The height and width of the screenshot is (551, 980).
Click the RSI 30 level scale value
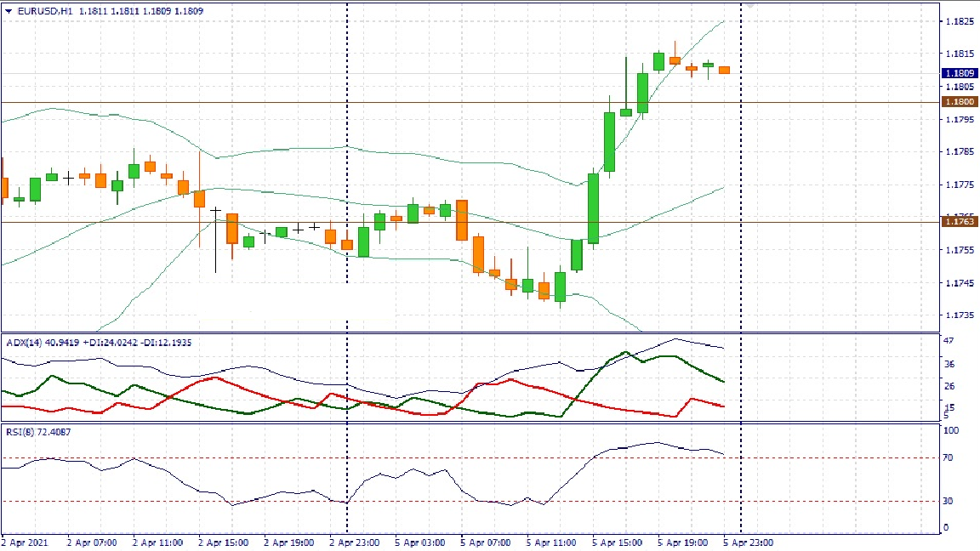click(x=949, y=502)
